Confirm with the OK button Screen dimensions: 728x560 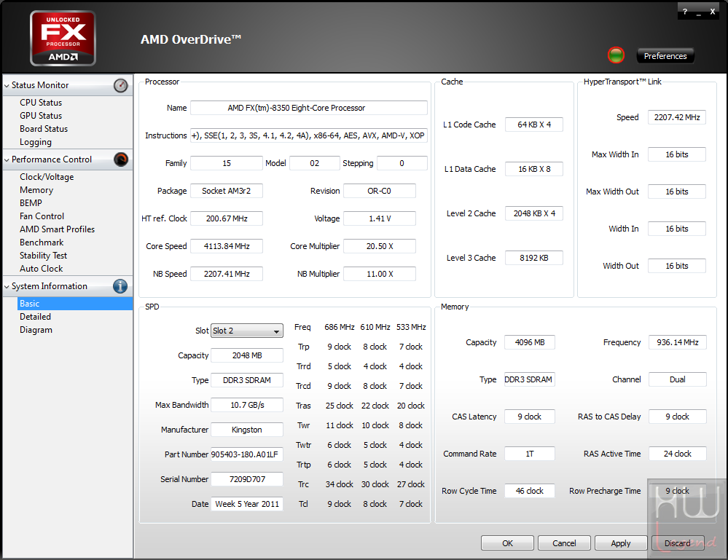[x=507, y=543]
